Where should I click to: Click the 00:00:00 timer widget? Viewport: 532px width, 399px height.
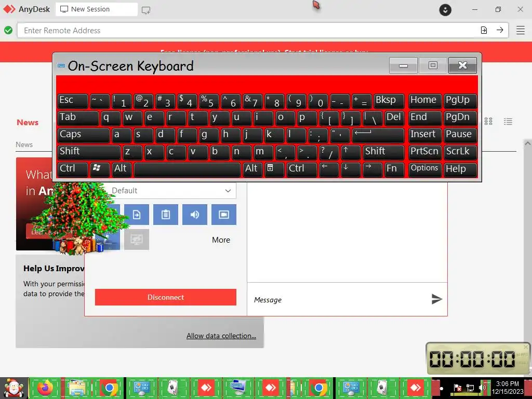pos(477,358)
